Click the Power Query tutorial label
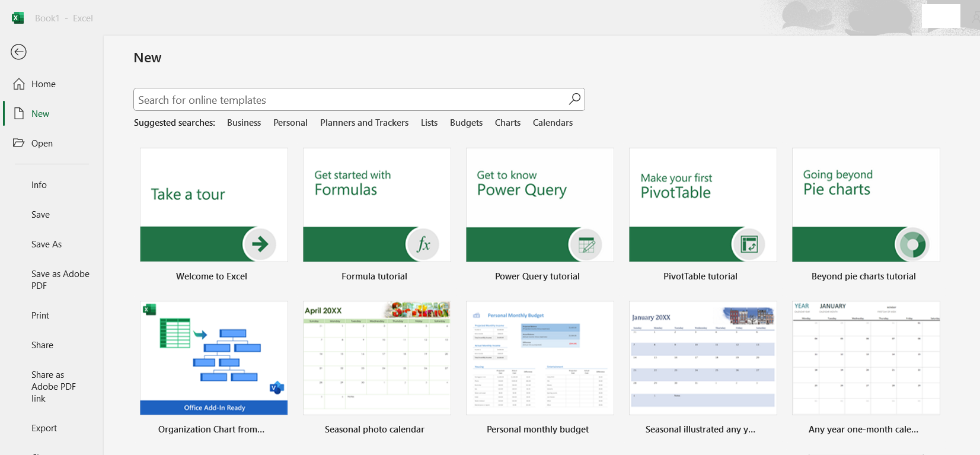This screenshot has height=455, width=980. tap(537, 276)
